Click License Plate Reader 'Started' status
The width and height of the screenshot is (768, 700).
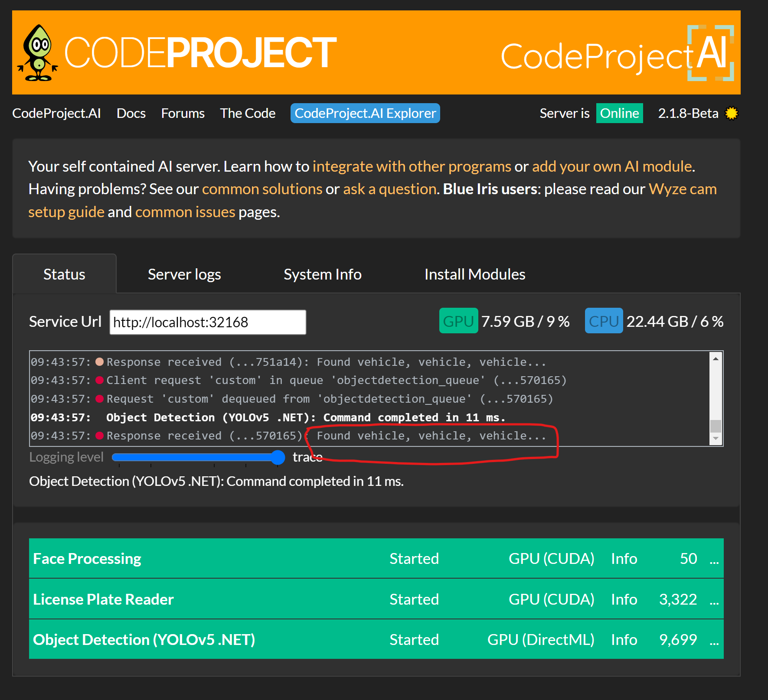[414, 599]
